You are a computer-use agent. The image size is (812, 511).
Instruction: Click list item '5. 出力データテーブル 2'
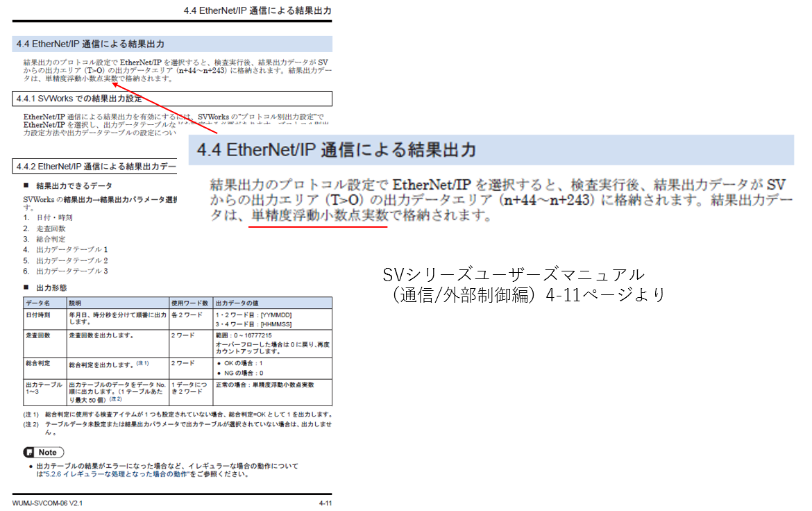[65, 260]
